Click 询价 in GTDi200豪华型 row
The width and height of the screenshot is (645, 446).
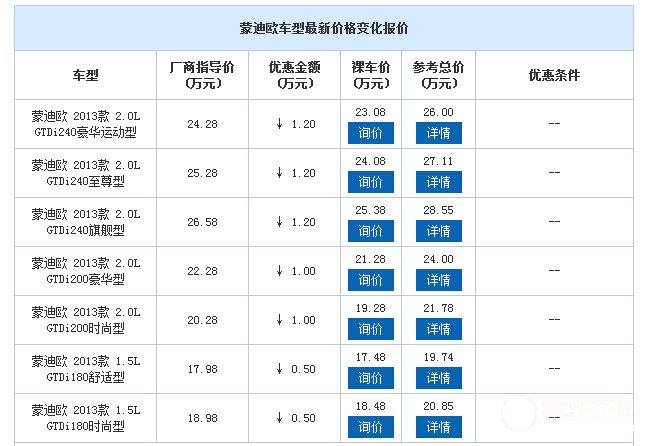(x=370, y=280)
